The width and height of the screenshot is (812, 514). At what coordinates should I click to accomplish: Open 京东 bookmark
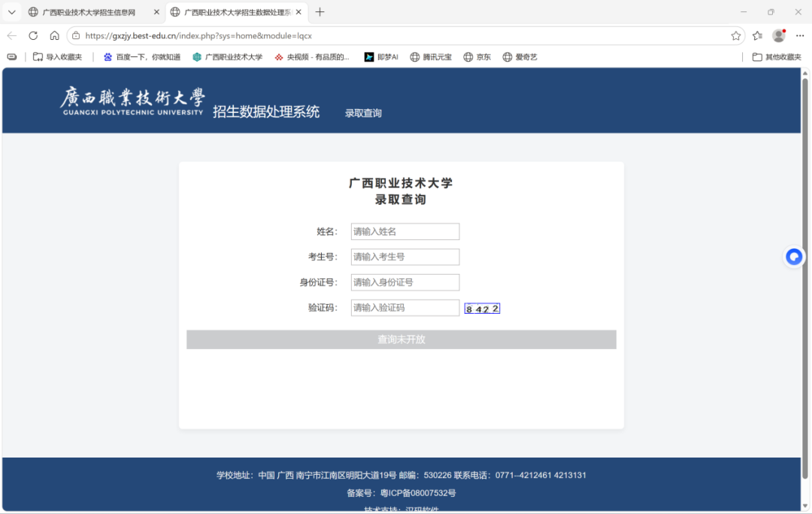(x=477, y=57)
